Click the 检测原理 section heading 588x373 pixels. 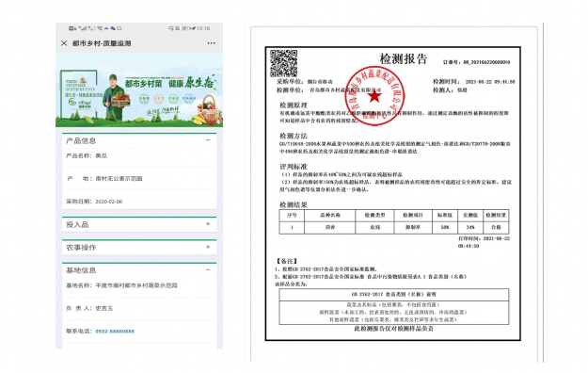tap(294, 105)
